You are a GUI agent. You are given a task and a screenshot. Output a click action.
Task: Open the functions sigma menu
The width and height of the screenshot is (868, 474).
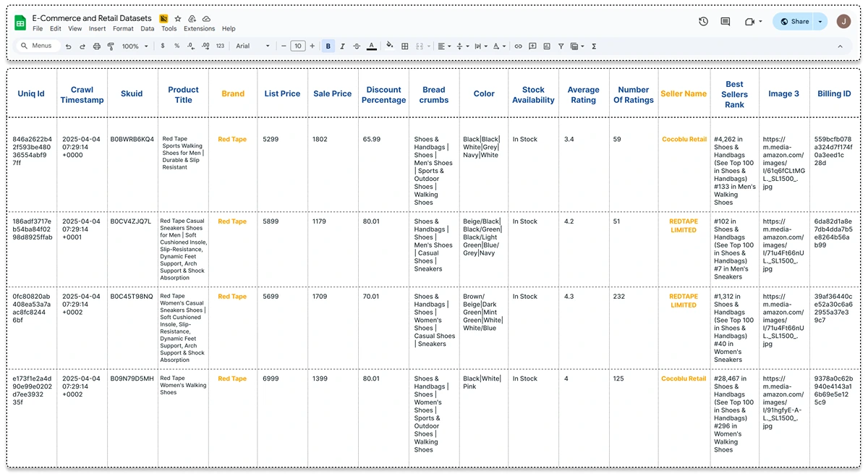[594, 46]
